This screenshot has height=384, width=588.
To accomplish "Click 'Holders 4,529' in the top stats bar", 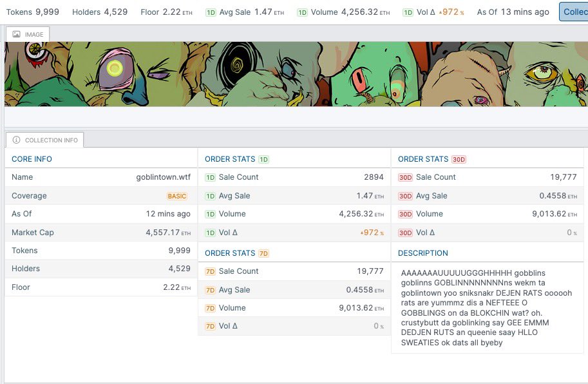I will 100,12.
